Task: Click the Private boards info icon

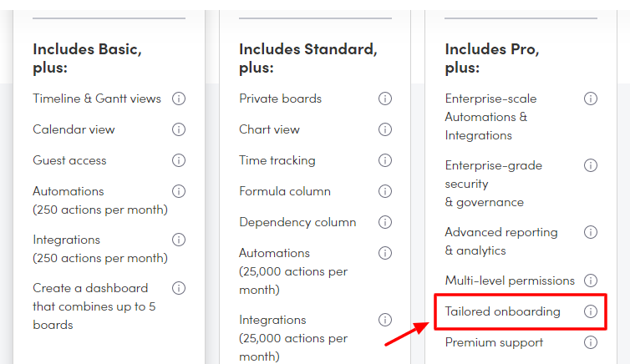Action: click(384, 99)
